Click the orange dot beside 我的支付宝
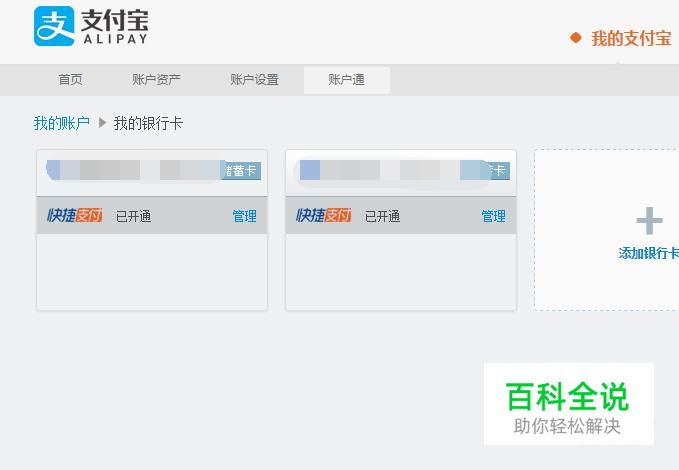Viewport: 679px width, 470px height. (576, 38)
